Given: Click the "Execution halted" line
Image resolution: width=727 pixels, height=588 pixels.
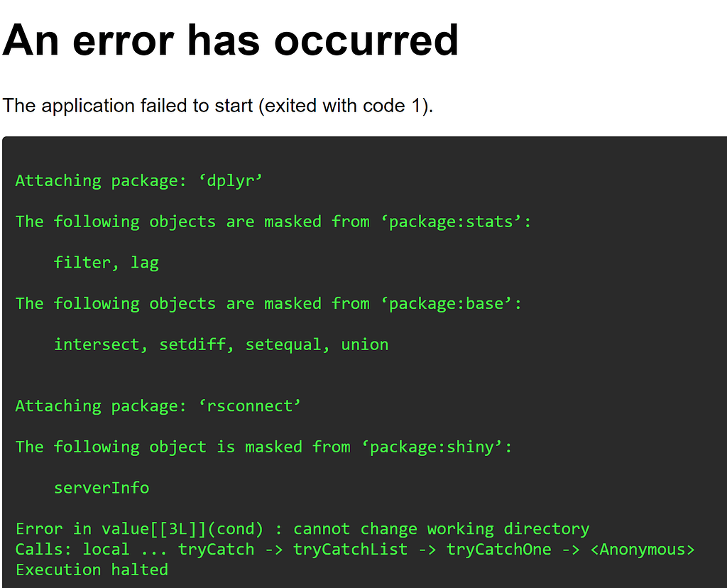Looking at the screenshot, I should [x=92, y=570].
